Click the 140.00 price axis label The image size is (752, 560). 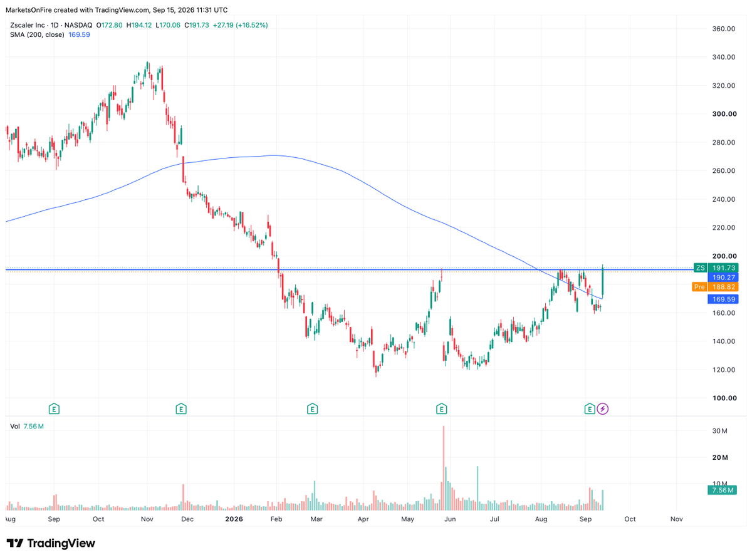(723, 341)
